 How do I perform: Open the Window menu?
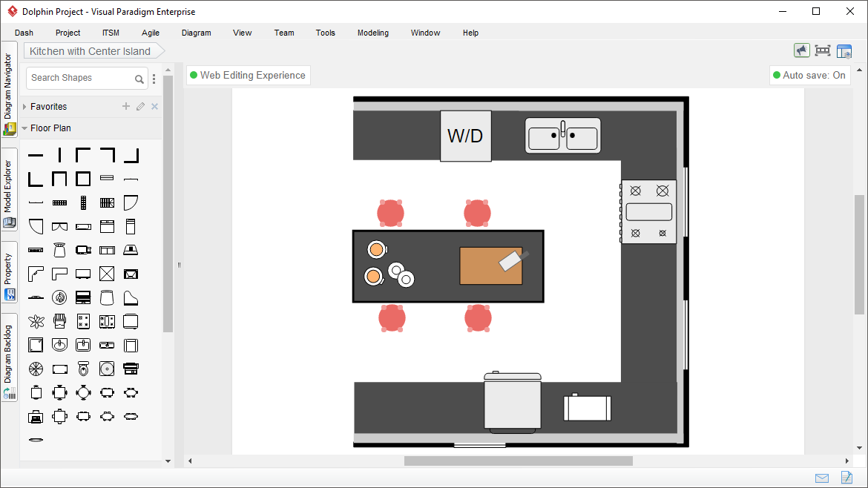(425, 33)
